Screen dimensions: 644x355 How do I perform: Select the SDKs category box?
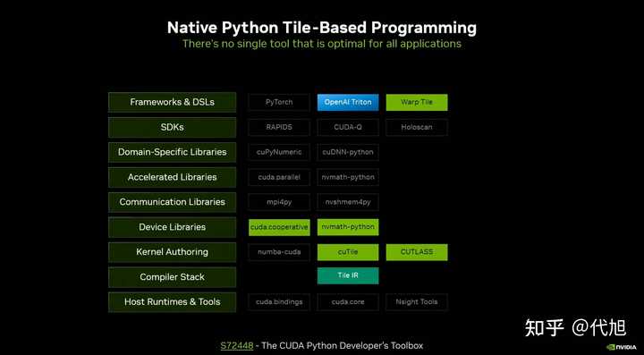172,127
